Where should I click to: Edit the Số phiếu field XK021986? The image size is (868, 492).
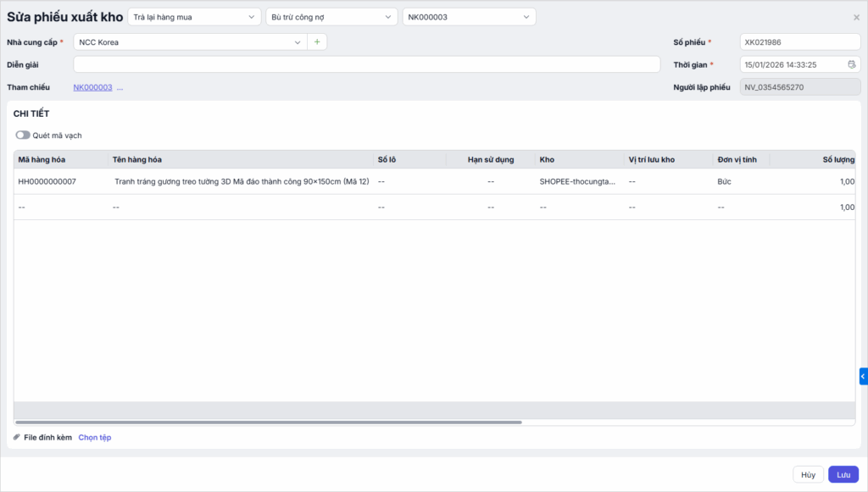(x=800, y=42)
